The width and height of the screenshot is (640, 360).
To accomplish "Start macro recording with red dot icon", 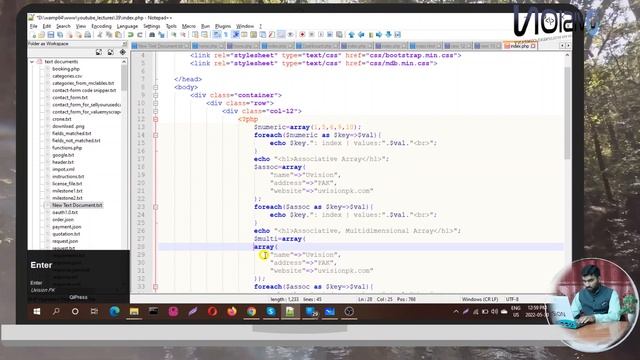I will tap(302, 35).
